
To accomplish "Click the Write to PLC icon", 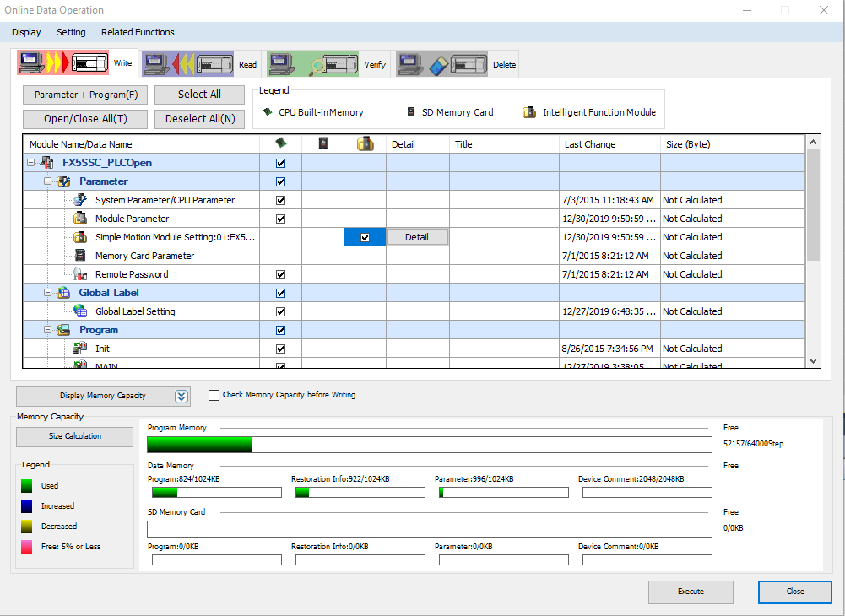I will click(x=64, y=63).
